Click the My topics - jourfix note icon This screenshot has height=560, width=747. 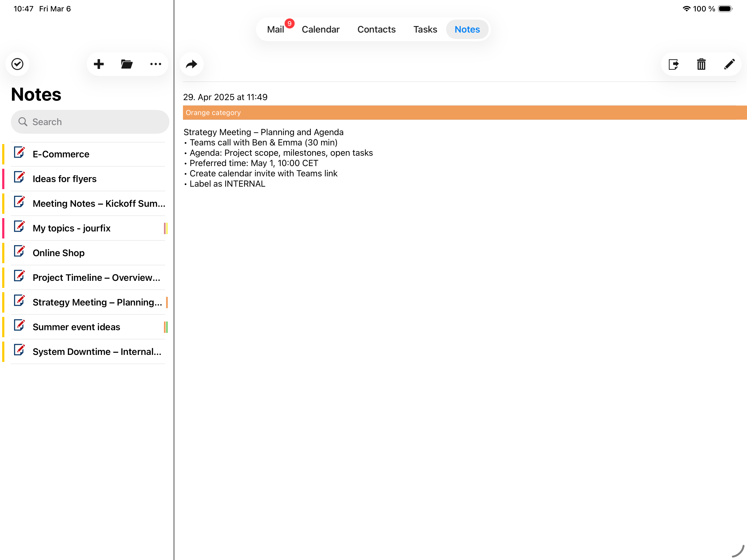click(20, 227)
